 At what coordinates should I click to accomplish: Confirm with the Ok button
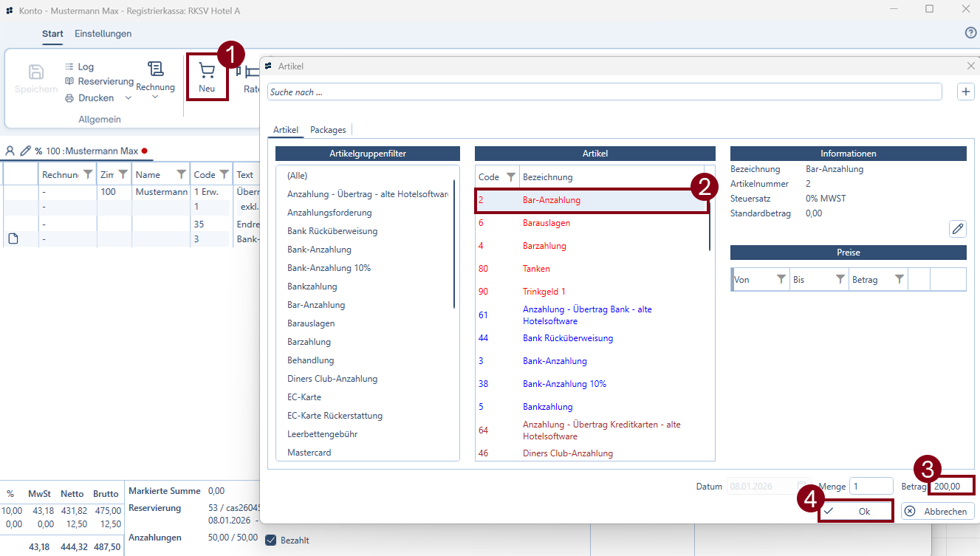(x=855, y=512)
